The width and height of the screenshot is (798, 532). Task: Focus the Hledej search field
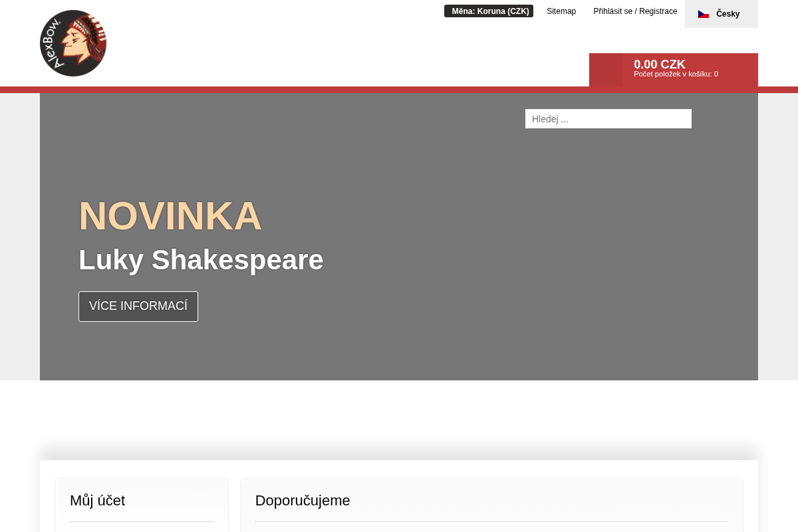[x=608, y=119]
